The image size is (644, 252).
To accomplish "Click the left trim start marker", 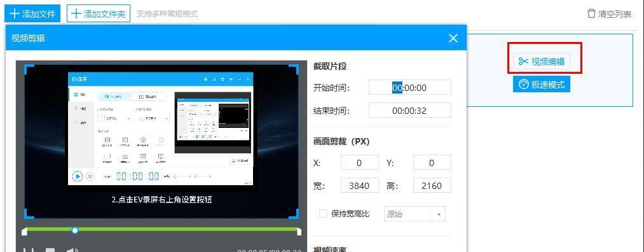I will pos(25,232).
